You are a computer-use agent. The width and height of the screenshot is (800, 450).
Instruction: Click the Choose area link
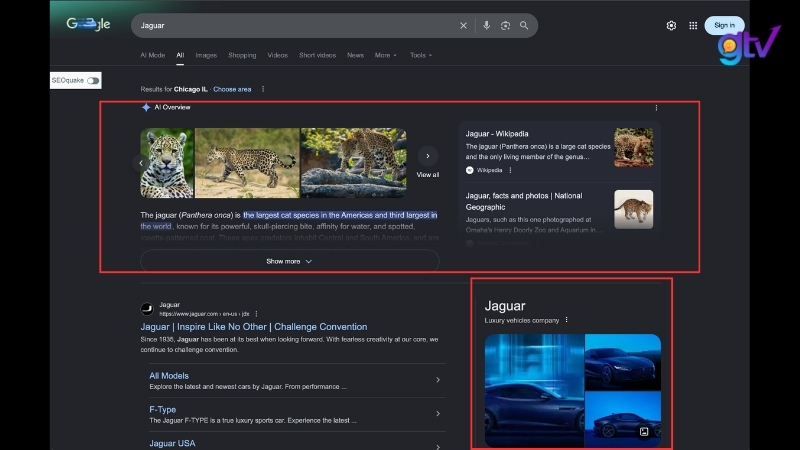(232, 89)
